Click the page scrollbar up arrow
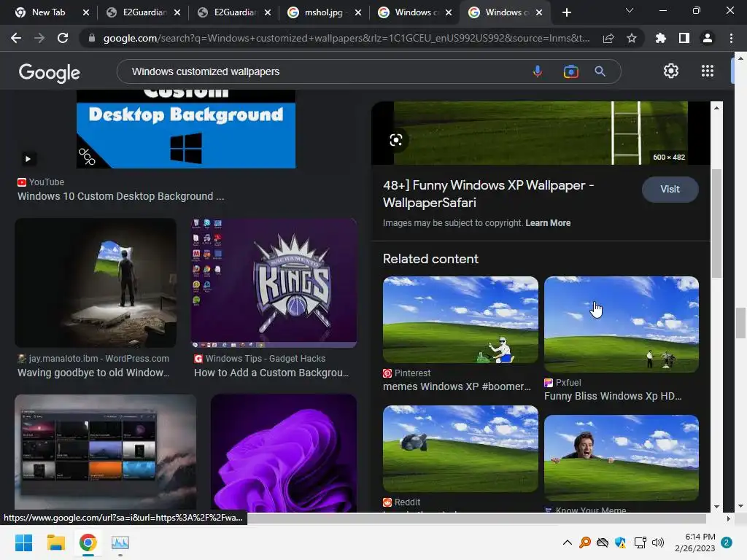747x560 pixels. tap(740, 58)
